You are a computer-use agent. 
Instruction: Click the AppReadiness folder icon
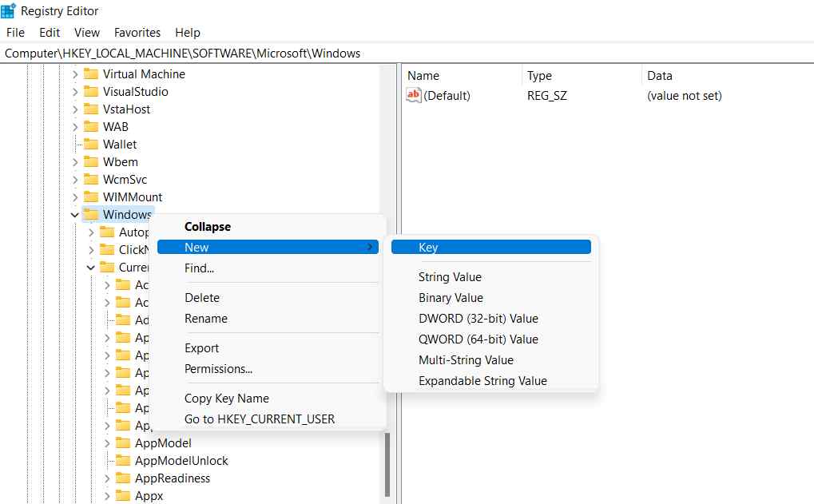123,478
